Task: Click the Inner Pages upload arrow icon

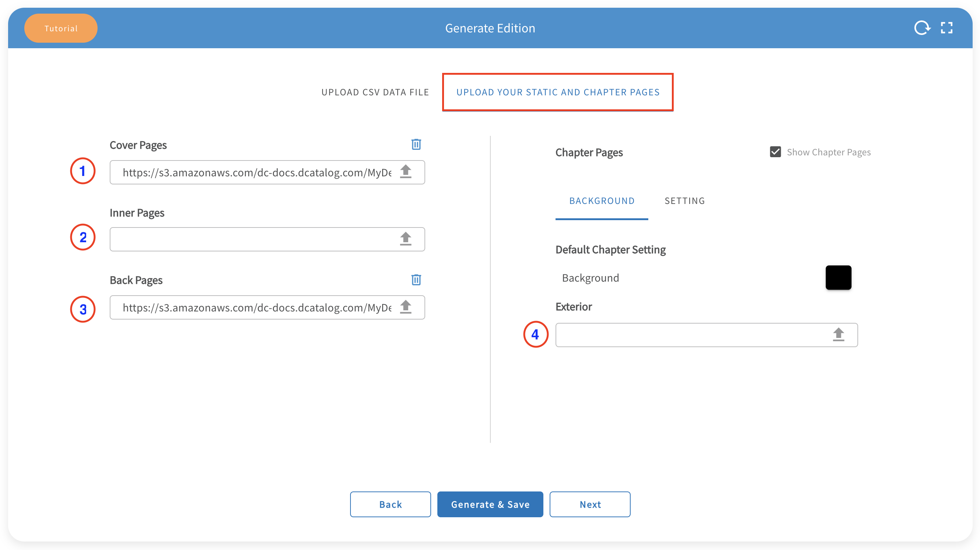Action: (406, 239)
